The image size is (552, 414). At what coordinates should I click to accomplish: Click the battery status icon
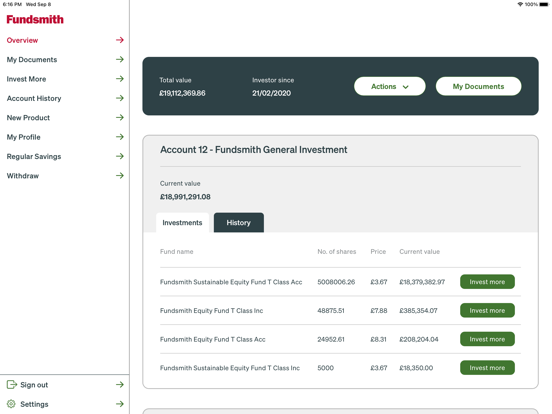point(544,4)
